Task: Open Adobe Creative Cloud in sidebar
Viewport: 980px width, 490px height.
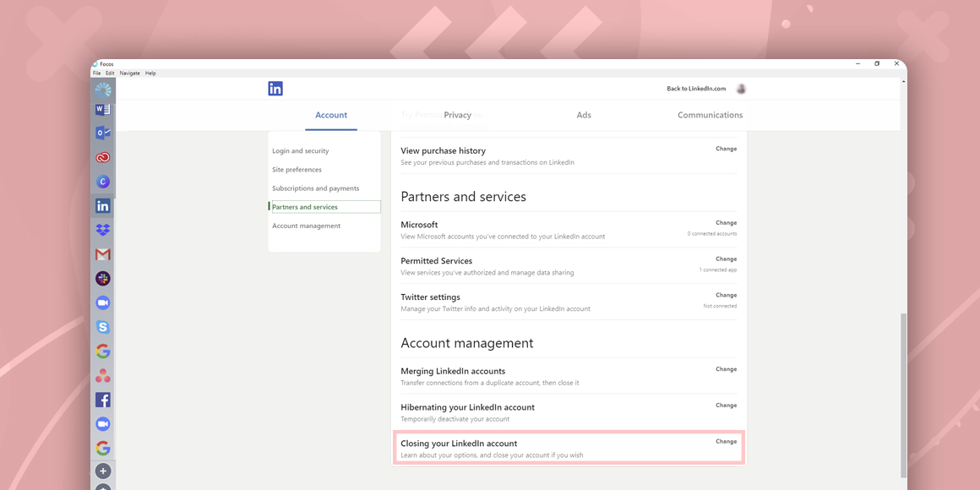Action: [x=103, y=157]
